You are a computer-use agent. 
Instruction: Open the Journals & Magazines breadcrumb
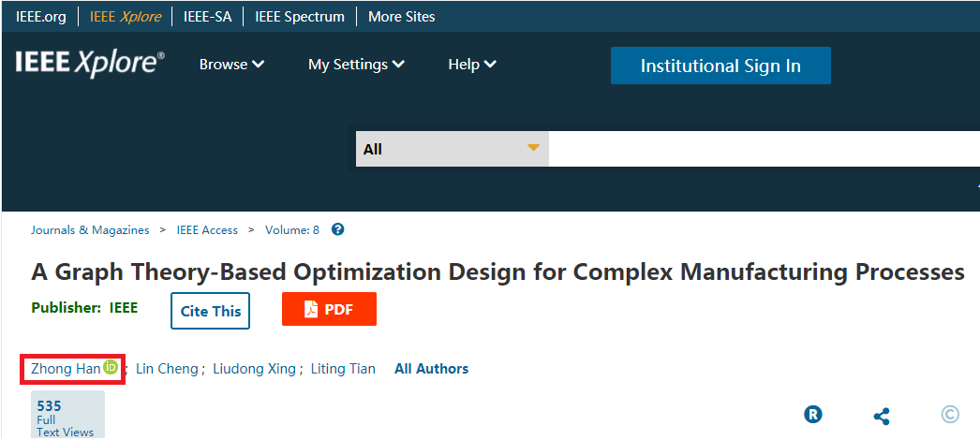90,229
